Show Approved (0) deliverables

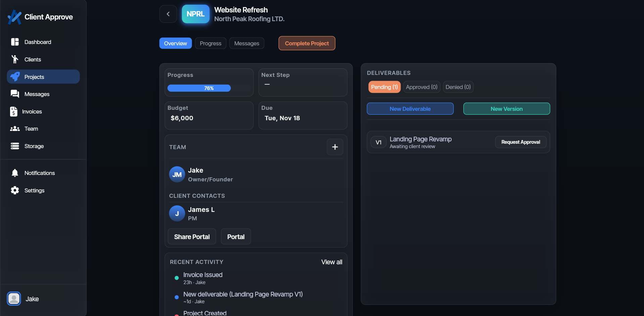tap(421, 87)
